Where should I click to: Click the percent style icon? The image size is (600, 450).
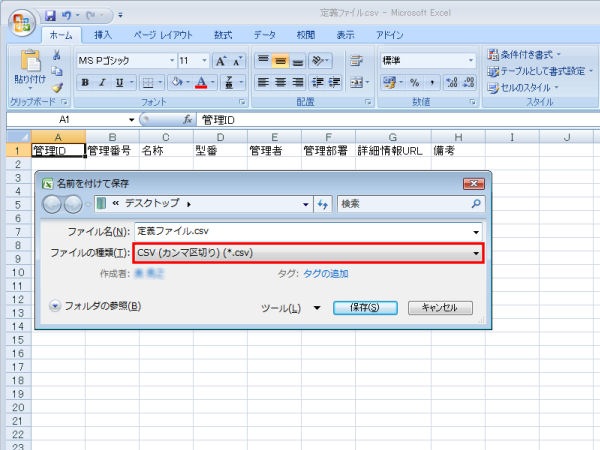coord(413,82)
